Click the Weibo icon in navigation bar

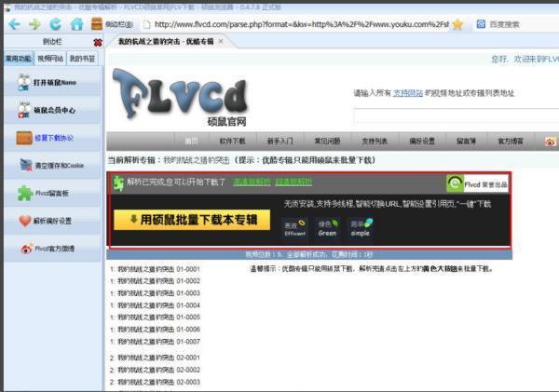click(x=550, y=142)
